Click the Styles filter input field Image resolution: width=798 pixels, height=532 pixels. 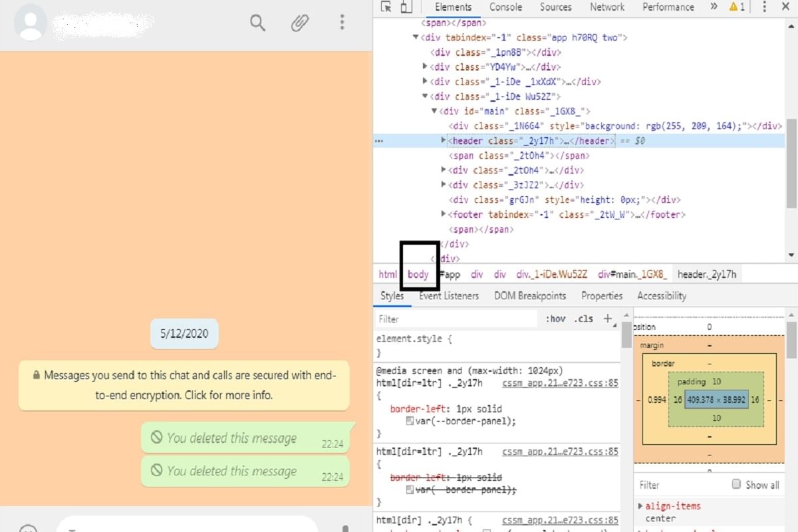tap(456, 319)
